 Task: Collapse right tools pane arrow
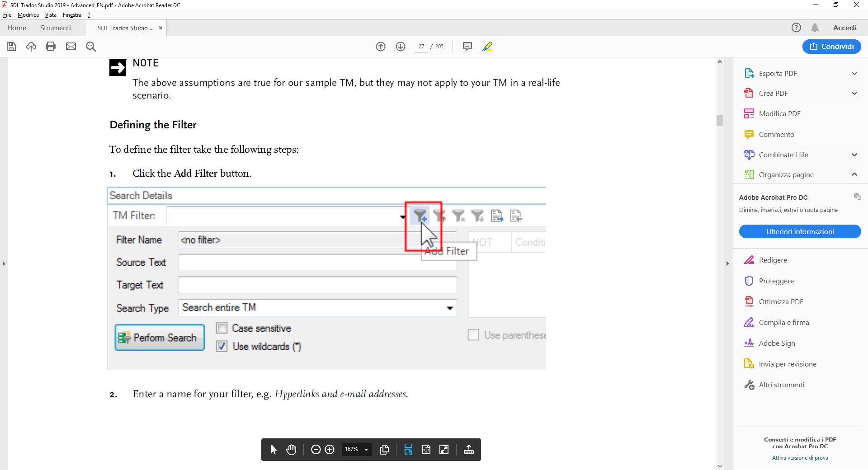coord(727,263)
